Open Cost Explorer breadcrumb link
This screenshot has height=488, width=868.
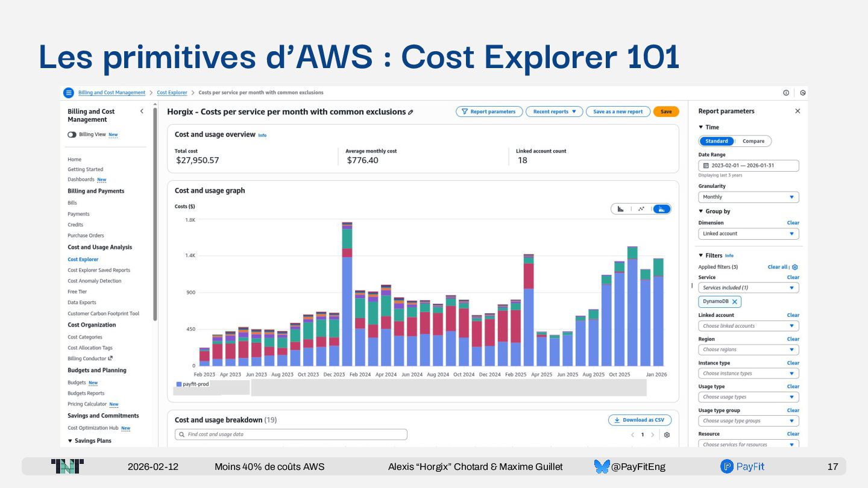[172, 93]
